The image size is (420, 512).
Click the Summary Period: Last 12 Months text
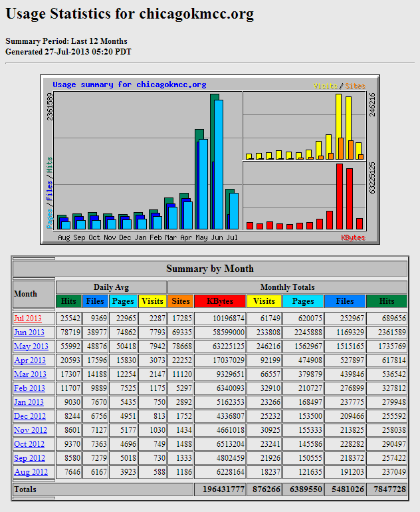click(66, 41)
